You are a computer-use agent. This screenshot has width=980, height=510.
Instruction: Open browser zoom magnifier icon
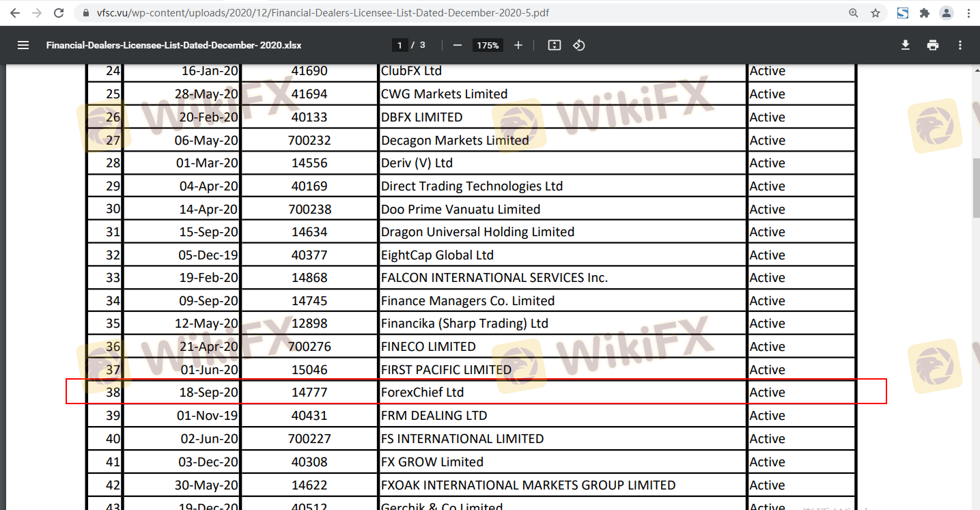pyautogui.click(x=854, y=13)
